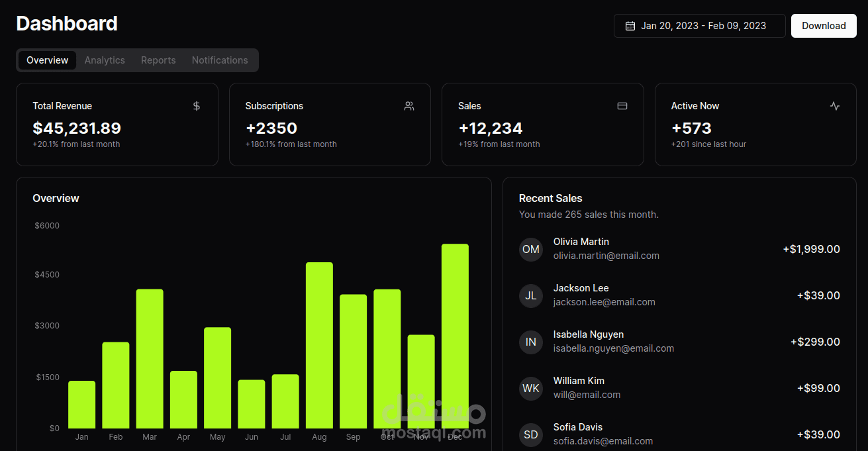Screen dimensions: 868x451
Task: Click the name William Kim
Action: coord(579,381)
